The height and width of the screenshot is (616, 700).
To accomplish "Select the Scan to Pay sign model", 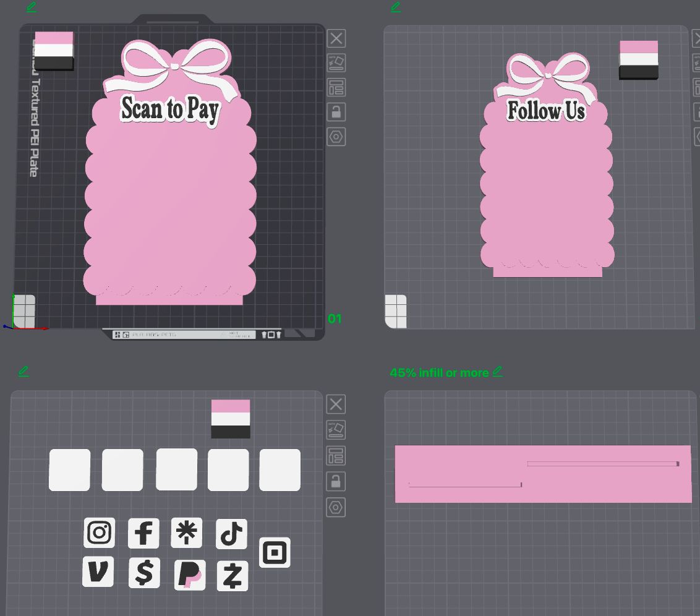I will pos(169,174).
